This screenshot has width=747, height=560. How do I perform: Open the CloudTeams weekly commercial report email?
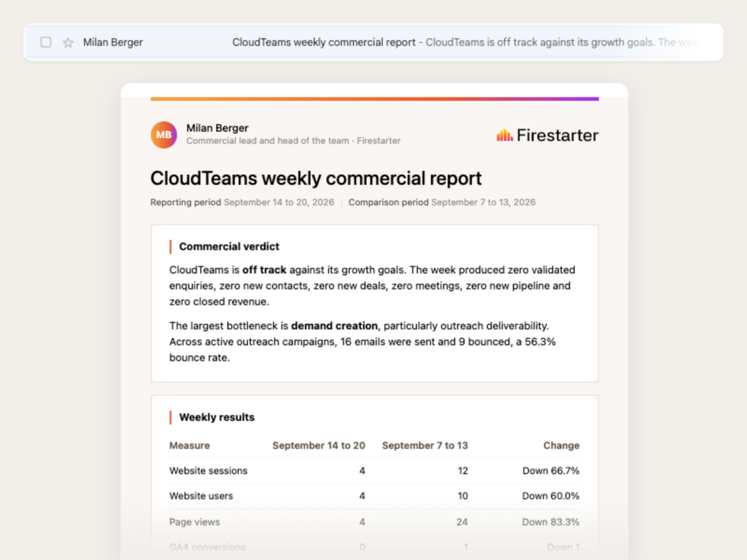[374, 42]
